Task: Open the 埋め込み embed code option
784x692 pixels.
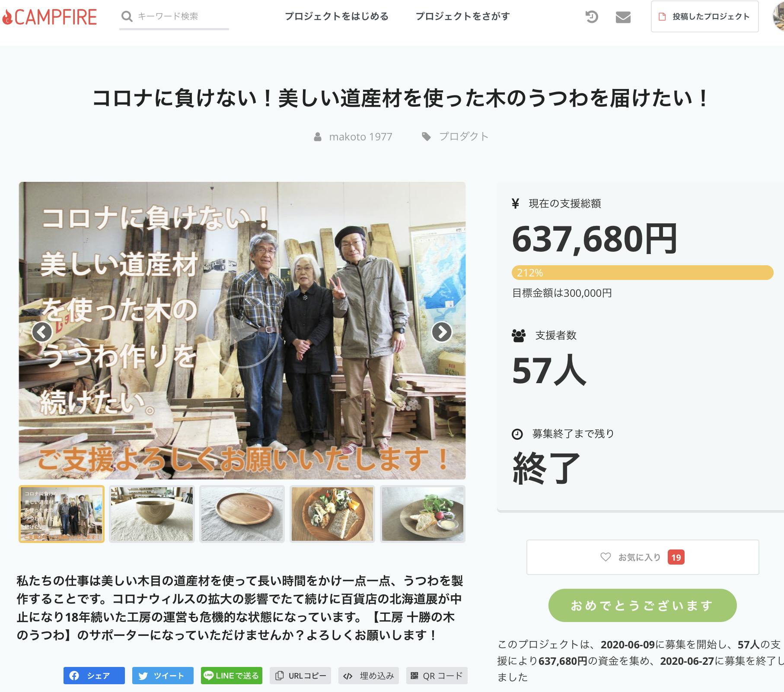Action: (x=369, y=676)
